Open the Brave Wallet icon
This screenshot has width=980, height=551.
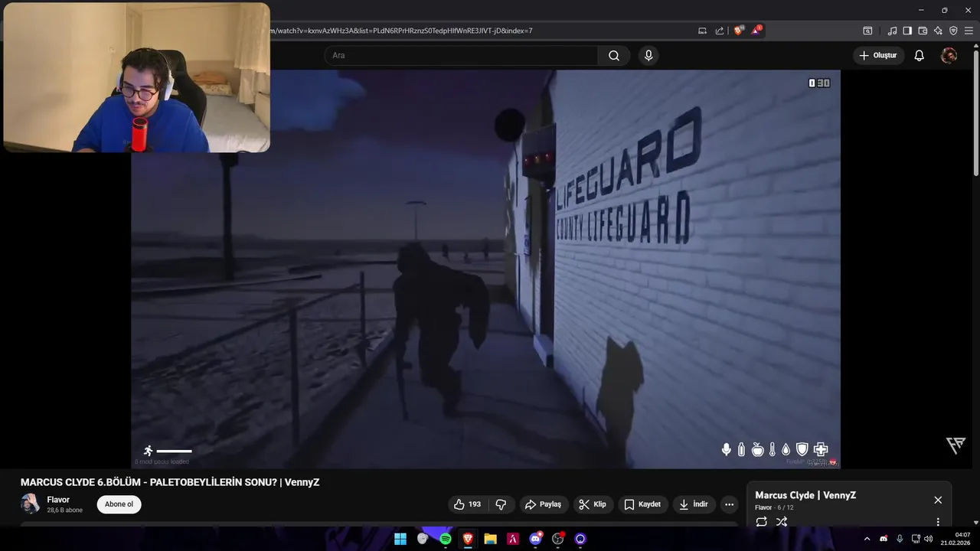tap(923, 31)
